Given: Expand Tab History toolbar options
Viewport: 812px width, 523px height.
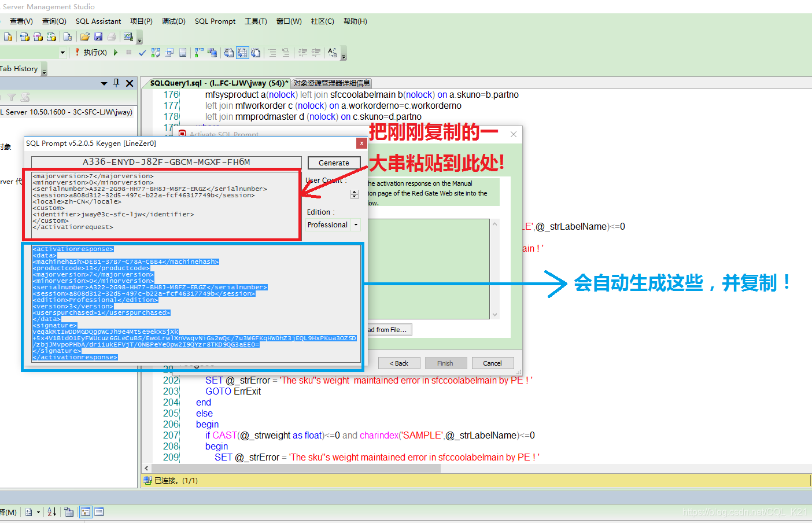Looking at the screenshot, I should [44, 70].
